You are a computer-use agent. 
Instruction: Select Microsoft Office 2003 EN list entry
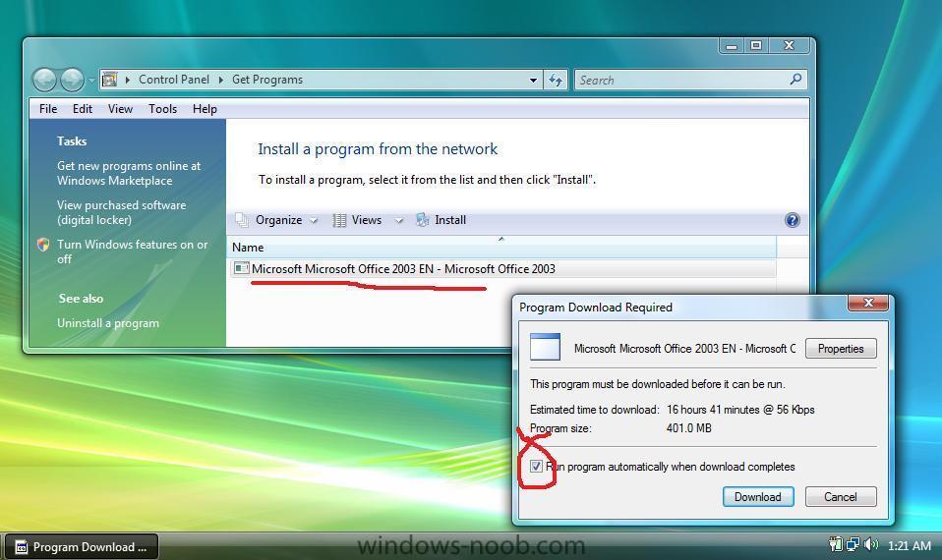click(x=501, y=269)
